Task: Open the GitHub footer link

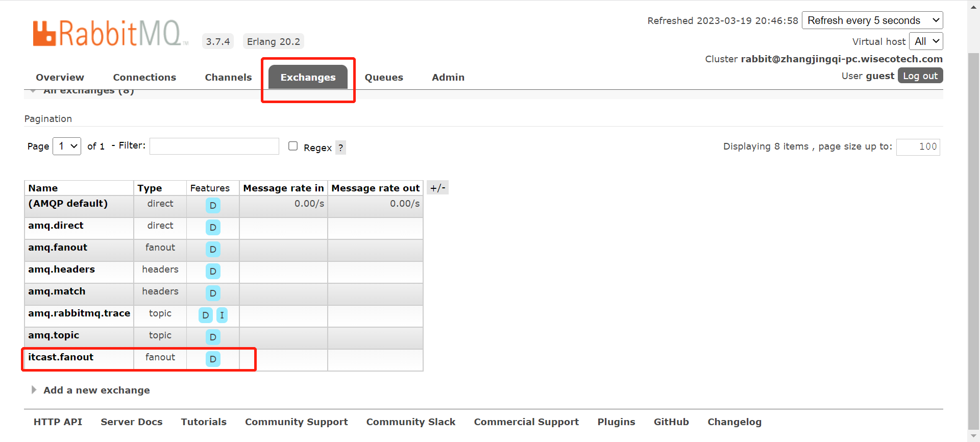Action: pyautogui.click(x=671, y=422)
